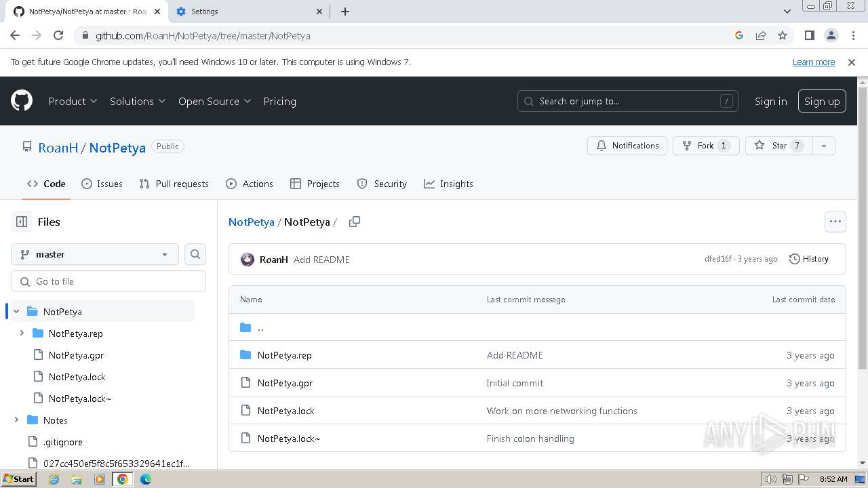Click the Go to file input
The image size is (868, 488).
108,281
